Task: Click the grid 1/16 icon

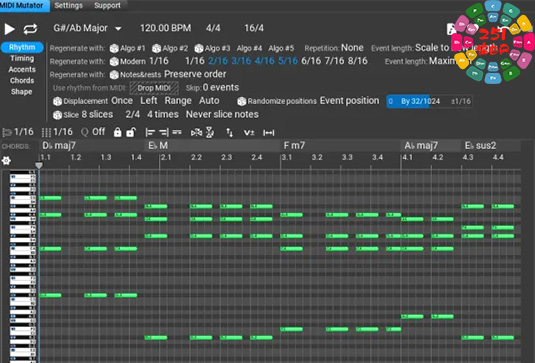Action: point(46,132)
